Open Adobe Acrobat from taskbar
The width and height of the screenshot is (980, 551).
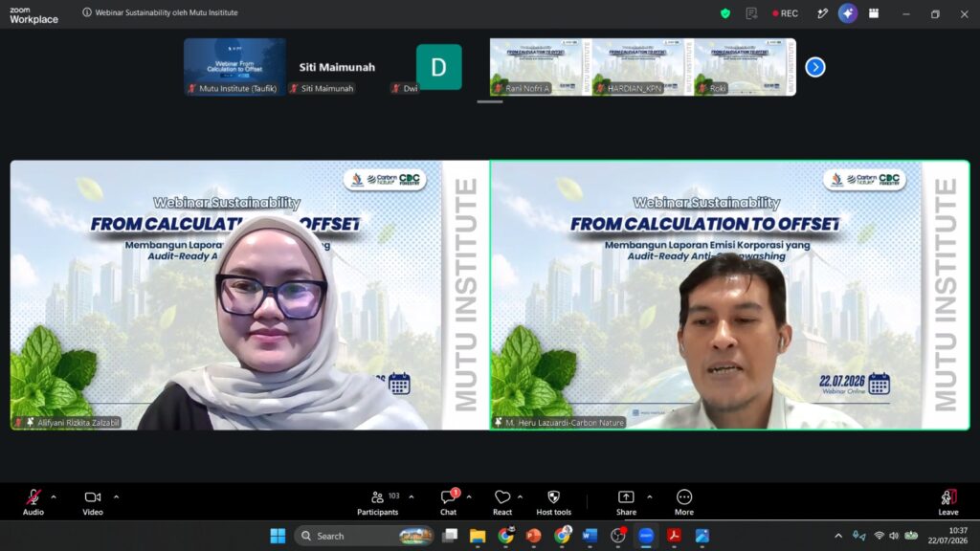[x=674, y=536]
